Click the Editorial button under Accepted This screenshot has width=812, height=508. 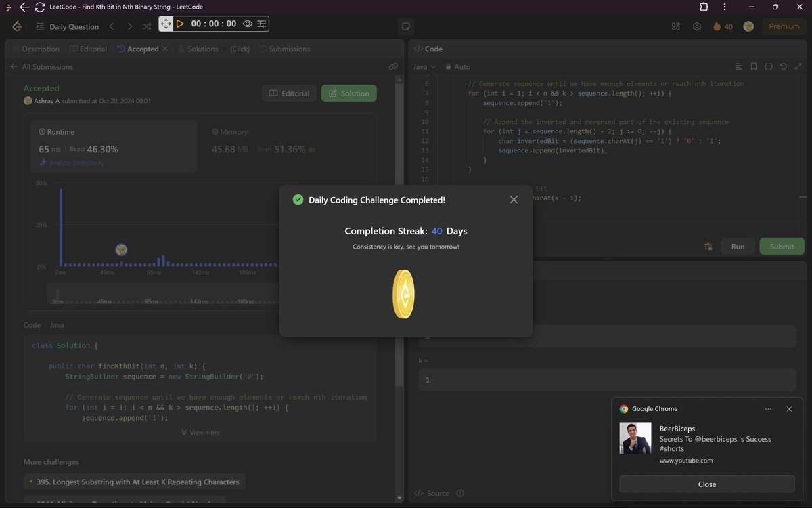[290, 93]
